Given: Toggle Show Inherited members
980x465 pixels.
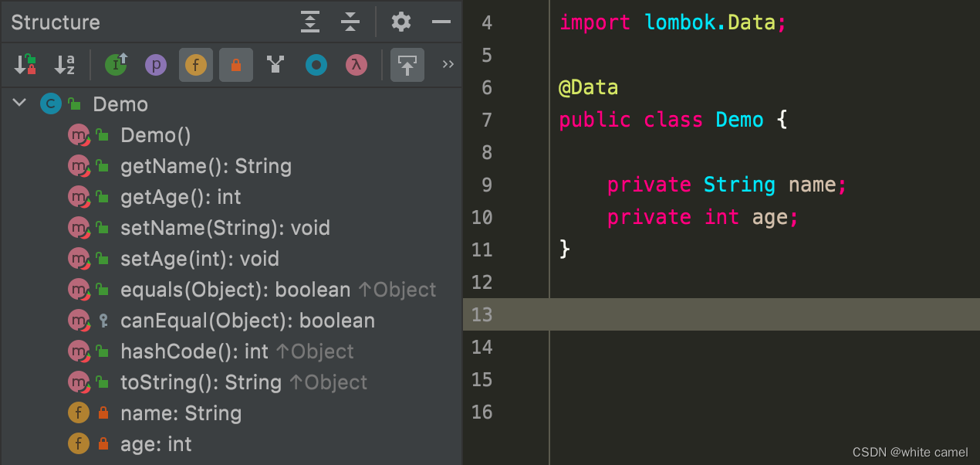Looking at the screenshot, I should tap(116, 65).
